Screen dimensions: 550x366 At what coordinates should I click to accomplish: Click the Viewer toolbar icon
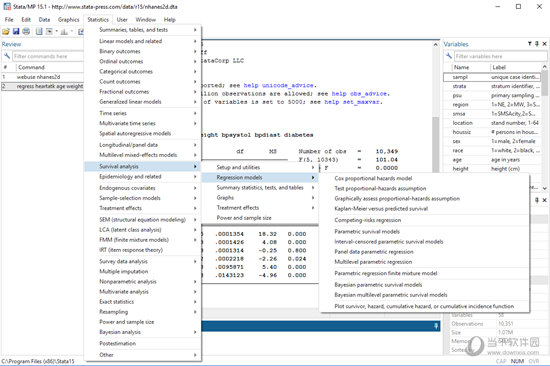coord(49,32)
